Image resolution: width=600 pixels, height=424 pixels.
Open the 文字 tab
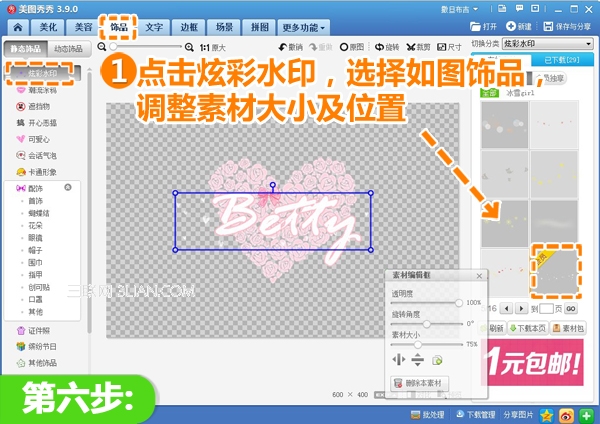click(x=154, y=27)
